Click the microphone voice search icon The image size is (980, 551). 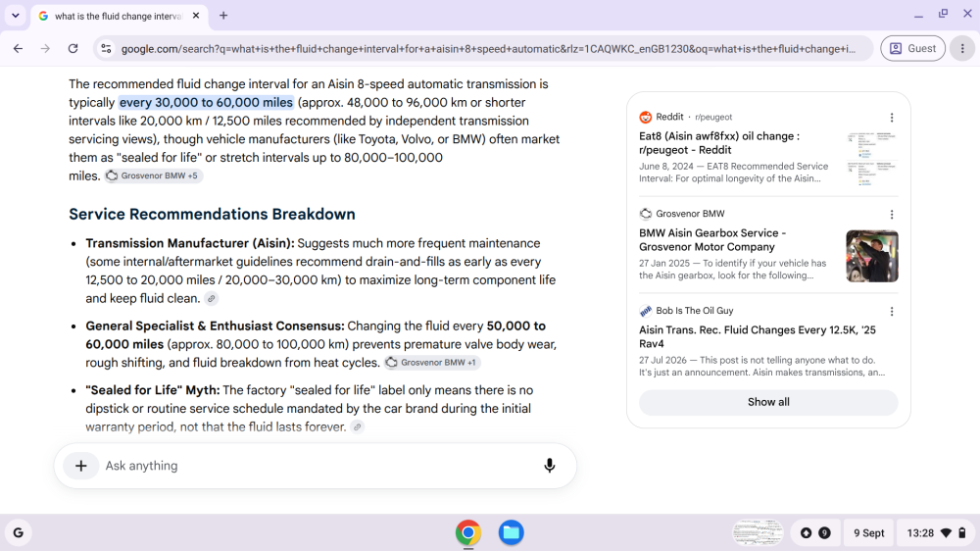tap(550, 466)
